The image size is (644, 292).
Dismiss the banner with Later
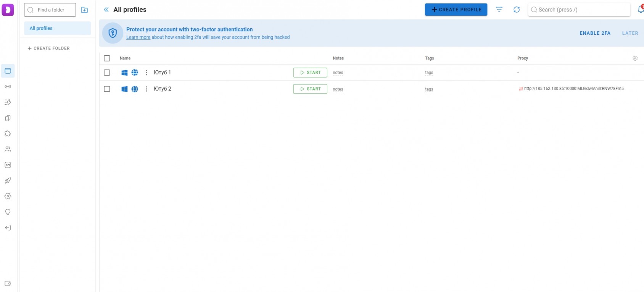[x=630, y=33]
